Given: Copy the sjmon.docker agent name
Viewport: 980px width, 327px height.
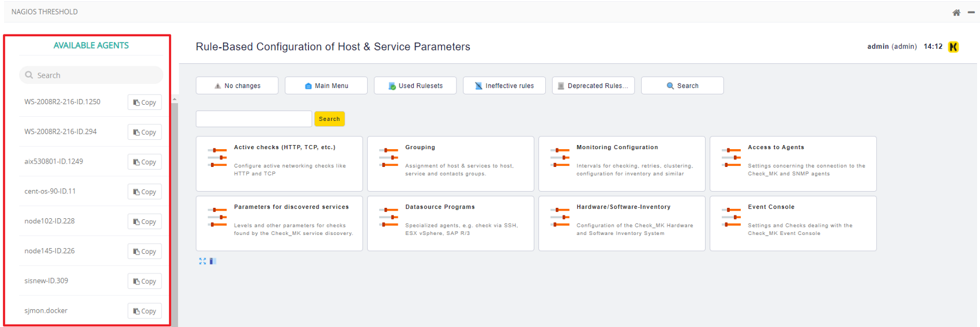Looking at the screenshot, I should tap(145, 311).
